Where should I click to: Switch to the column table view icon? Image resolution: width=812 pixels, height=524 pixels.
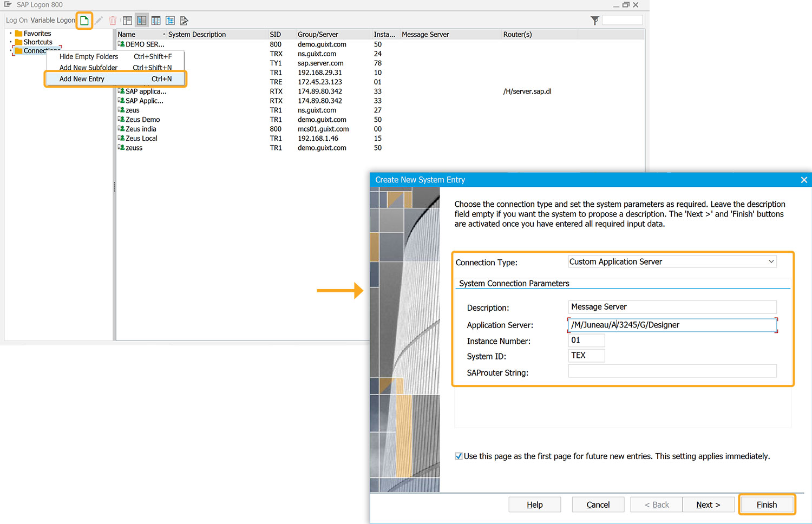tap(156, 21)
